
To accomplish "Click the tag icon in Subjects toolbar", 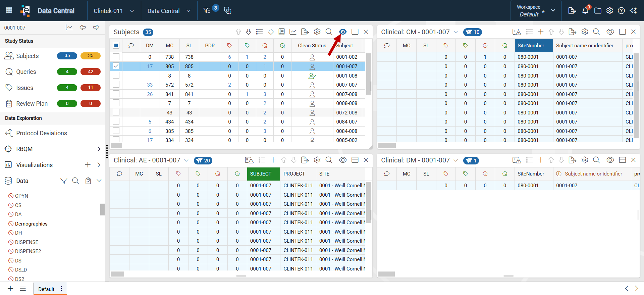I will tap(271, 32).
